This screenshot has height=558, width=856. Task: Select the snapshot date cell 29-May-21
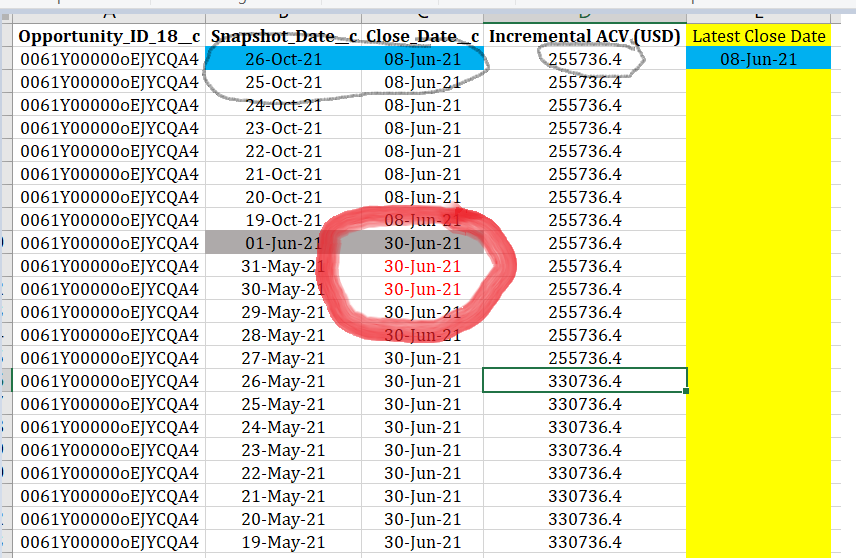tap(283, 312)
